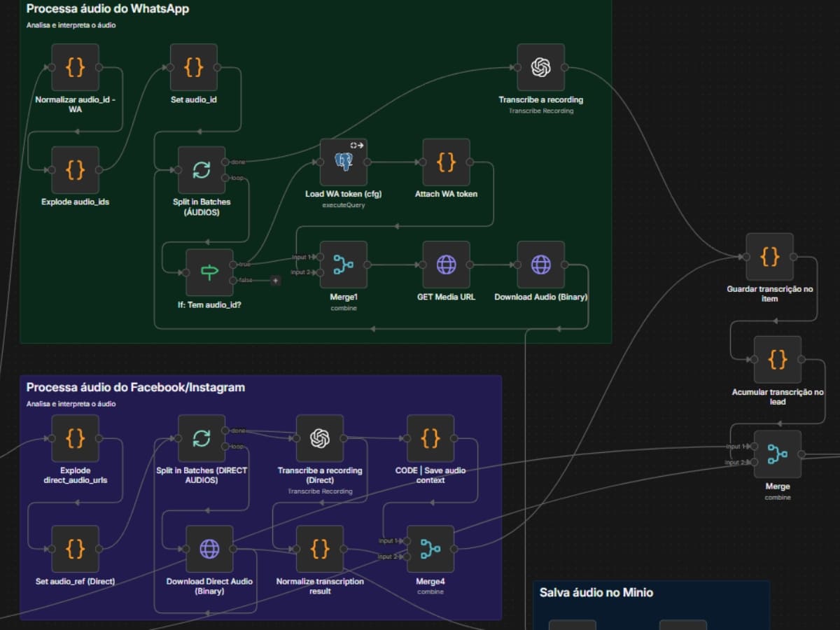Click the Split in Batches (ÁUDIOS) loop node
This screenshot has width=840, height=630.
pos(202,168)
